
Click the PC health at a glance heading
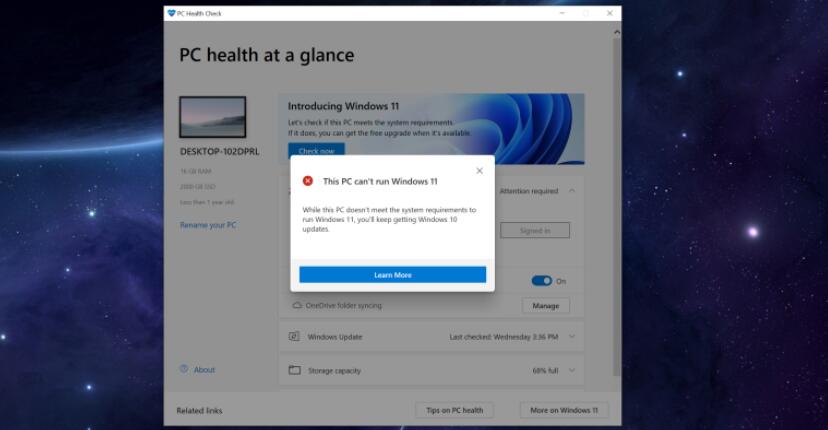(x=267, y=55)
